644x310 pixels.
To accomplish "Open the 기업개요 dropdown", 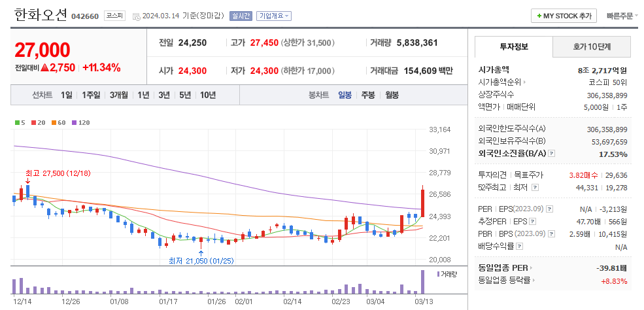I will click(x=274, y=16).
